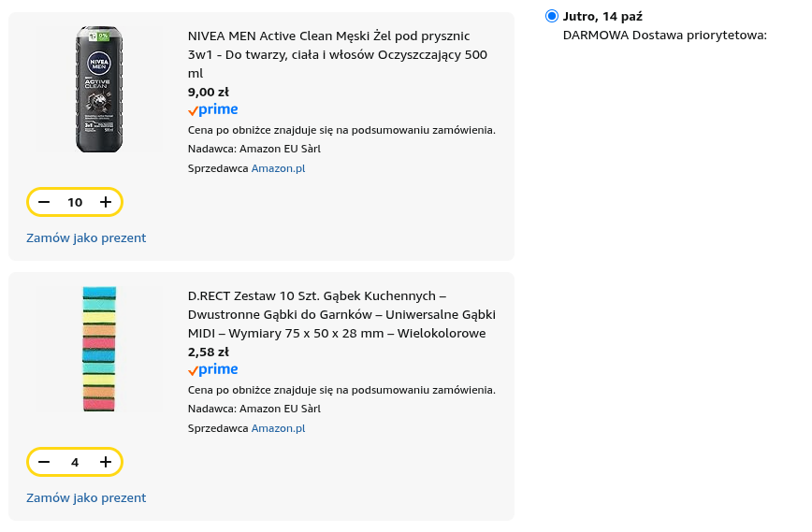Click the Prime logo under NIVEA price
The width and height of the screenshot is (812, 532).
(x=213, y=110)
